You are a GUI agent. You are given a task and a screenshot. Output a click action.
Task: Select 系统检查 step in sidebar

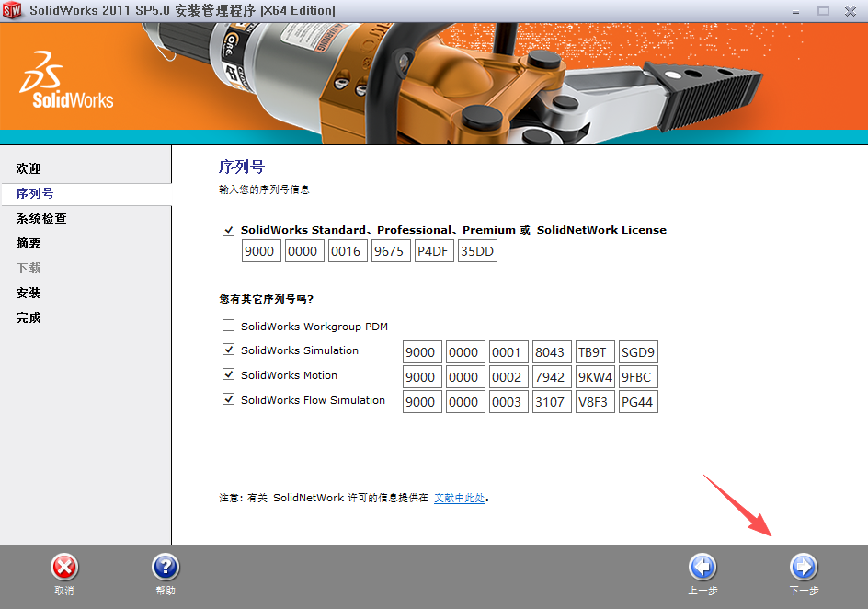(x=41, y=219)
